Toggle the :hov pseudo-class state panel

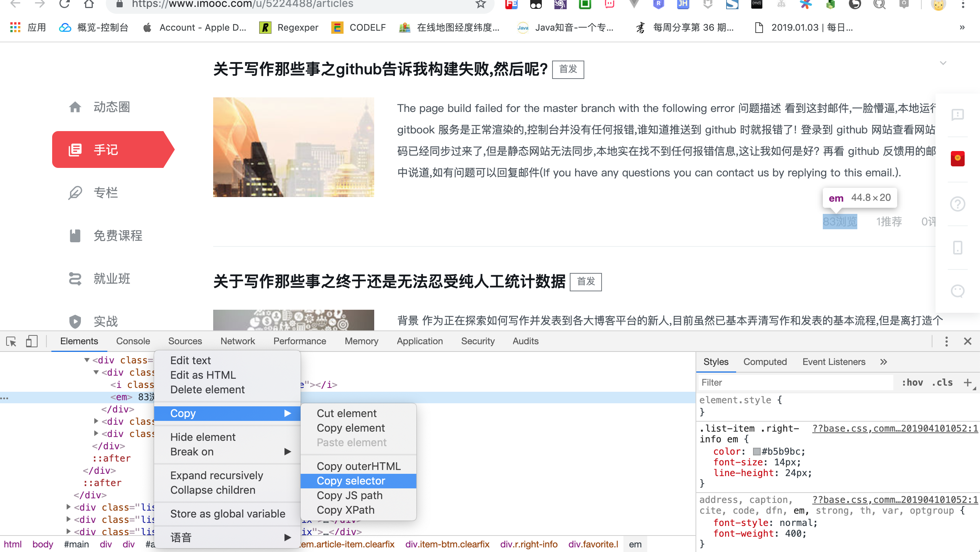click(913, 382)
